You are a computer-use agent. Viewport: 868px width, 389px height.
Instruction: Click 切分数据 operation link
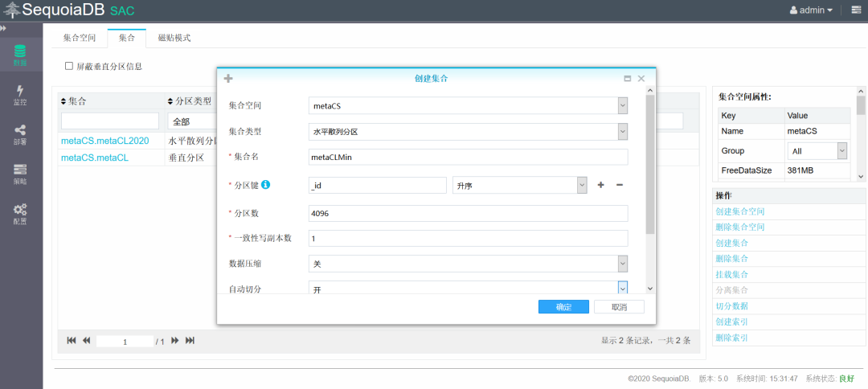click(732, 306)
